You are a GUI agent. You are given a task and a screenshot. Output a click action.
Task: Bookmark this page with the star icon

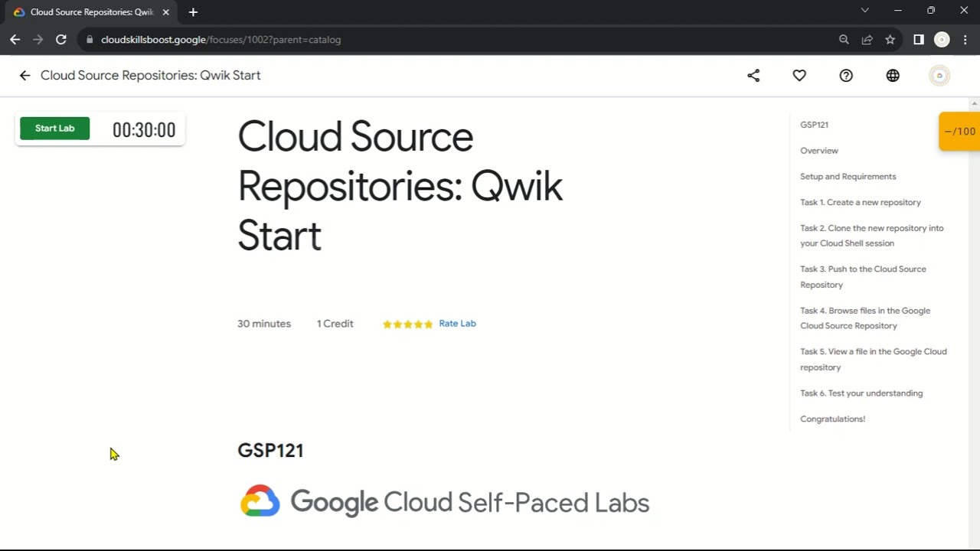[890, 40]
